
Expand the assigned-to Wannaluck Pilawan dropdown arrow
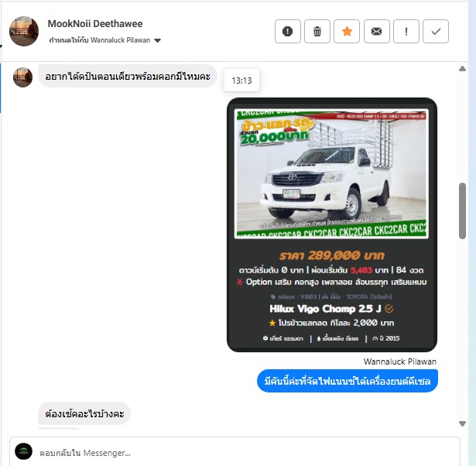pos(157,40)
